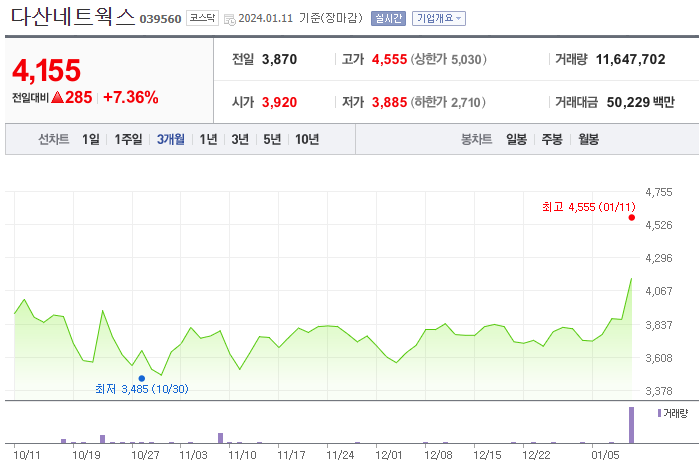Click the 4,755 y-axis price label
The height and width of the screenshot is (470, 699).
click(659, 192)
